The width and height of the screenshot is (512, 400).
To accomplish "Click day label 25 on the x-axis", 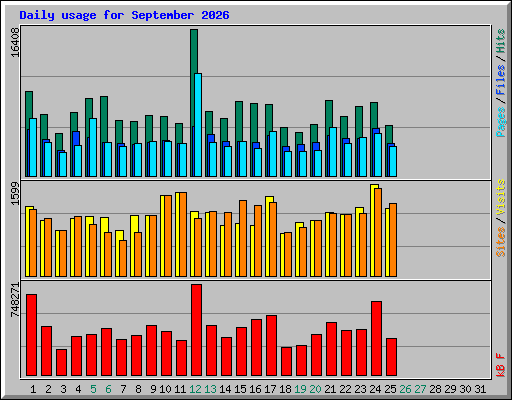I will (390, 389).
